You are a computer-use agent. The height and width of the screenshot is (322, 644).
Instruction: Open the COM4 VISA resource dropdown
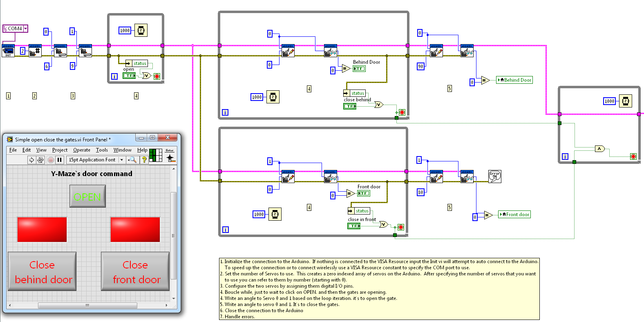[25, 29]
